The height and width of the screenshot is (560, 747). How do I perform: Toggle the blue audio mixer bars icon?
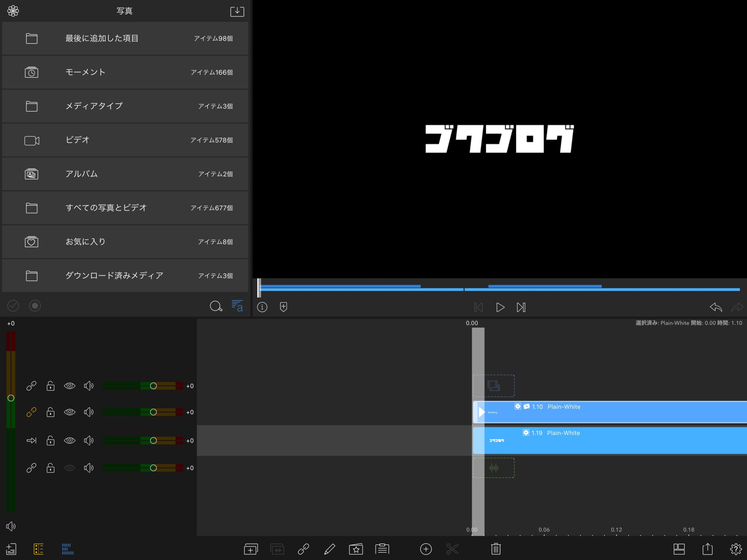[x=67, y=549]
